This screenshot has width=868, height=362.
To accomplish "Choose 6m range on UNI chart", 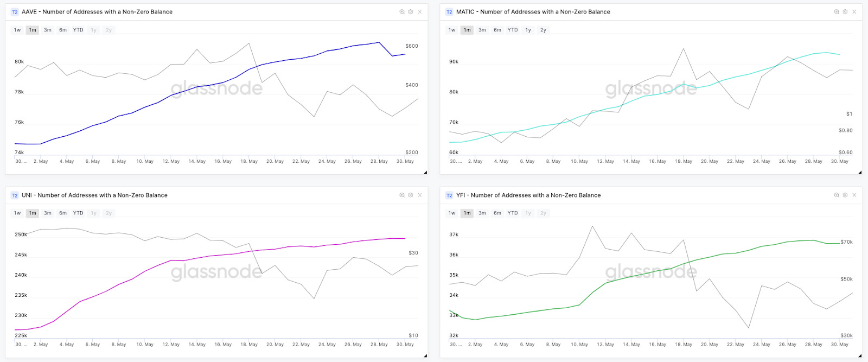I will click(x=63, y=213).
